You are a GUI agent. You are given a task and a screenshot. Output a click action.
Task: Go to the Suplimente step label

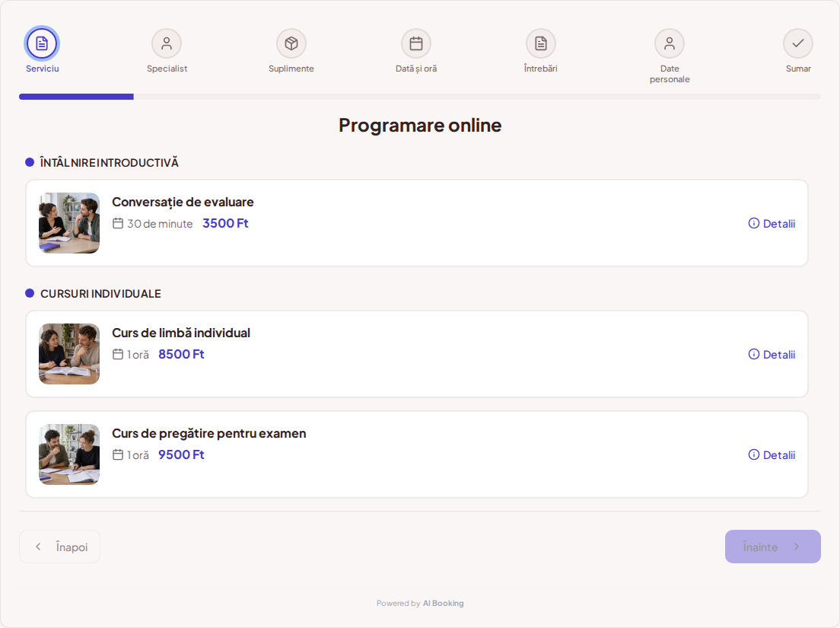291,69
